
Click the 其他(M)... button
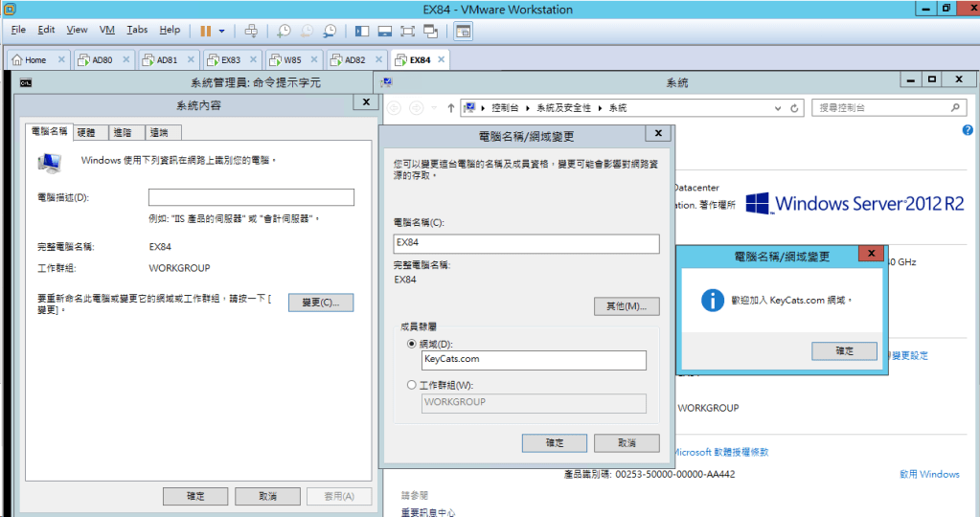point(627,306)
